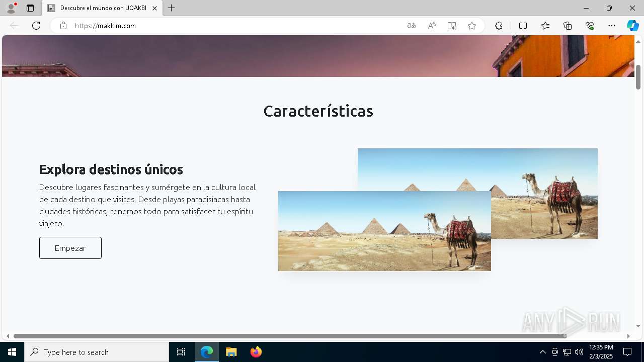The height and width of the screenshot is (362, 644).
Task: Close the Descubre el mundo tab
Action: [154, 8]
